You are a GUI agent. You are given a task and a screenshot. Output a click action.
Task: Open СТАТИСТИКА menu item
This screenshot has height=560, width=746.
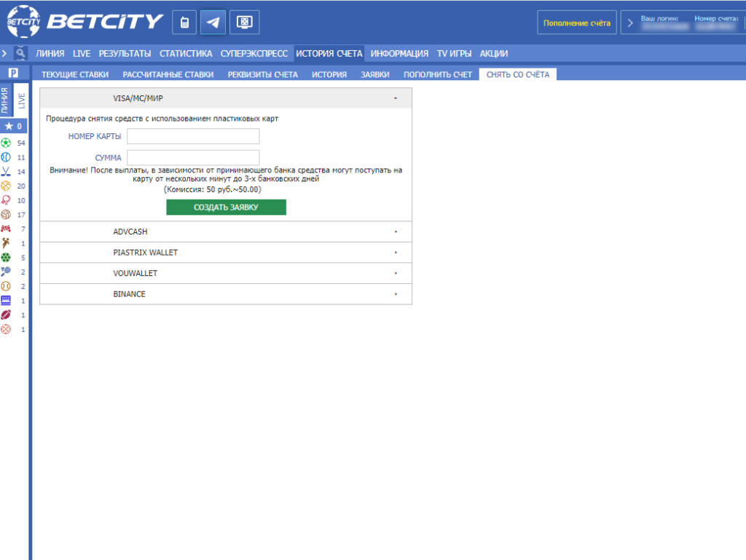(186, 54)
